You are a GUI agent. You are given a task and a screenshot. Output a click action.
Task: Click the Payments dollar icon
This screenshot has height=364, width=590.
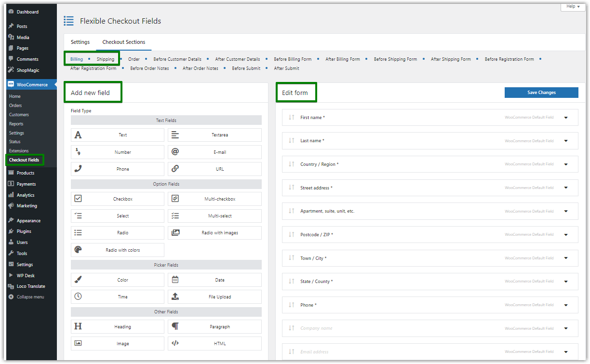point(11,184)
